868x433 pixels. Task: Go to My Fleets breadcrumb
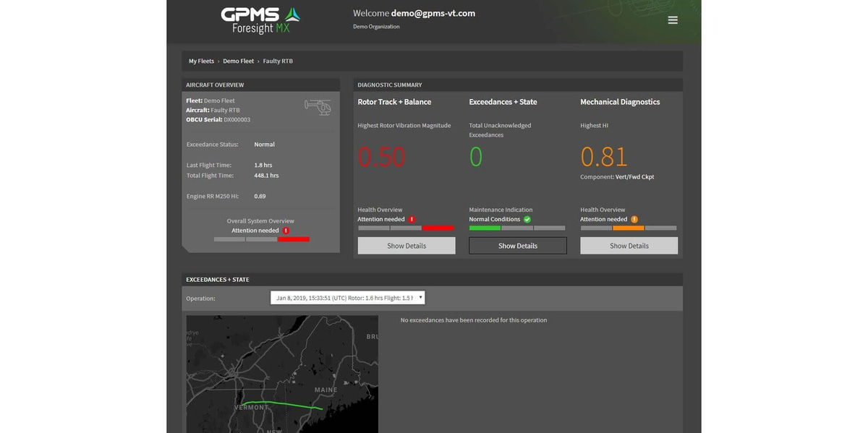pyautogui.click(x=201, y=61)
